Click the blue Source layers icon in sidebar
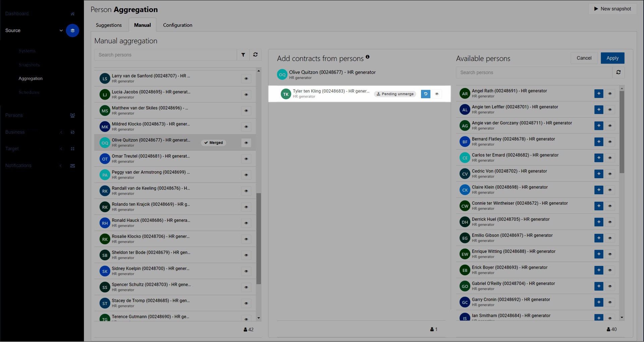 (72, 31)
